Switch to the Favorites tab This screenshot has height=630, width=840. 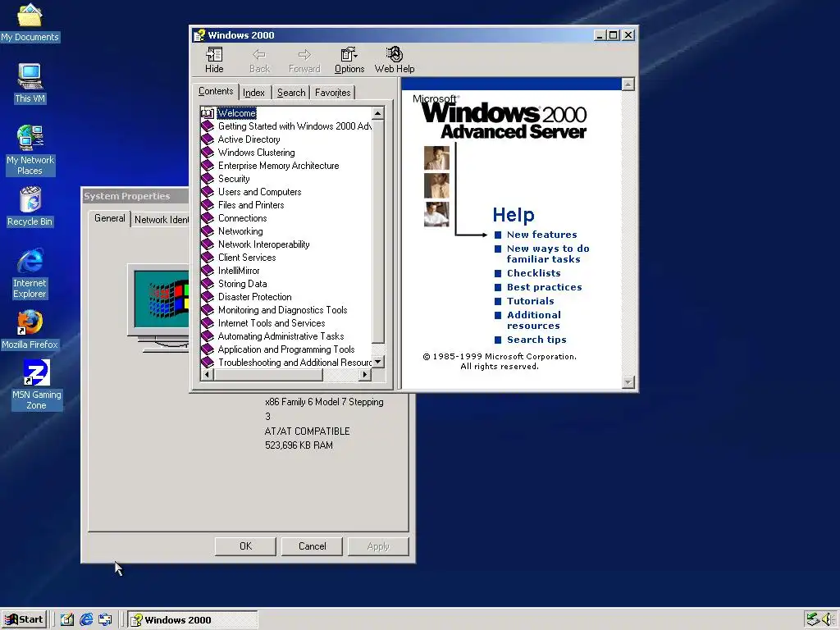click(x=333, y=93)
